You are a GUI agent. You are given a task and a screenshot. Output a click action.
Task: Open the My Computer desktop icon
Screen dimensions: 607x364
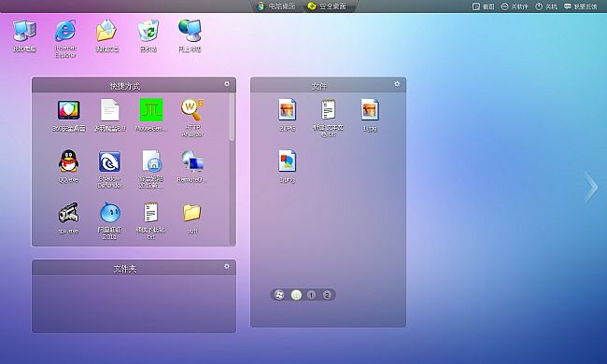tap(25, 35)
